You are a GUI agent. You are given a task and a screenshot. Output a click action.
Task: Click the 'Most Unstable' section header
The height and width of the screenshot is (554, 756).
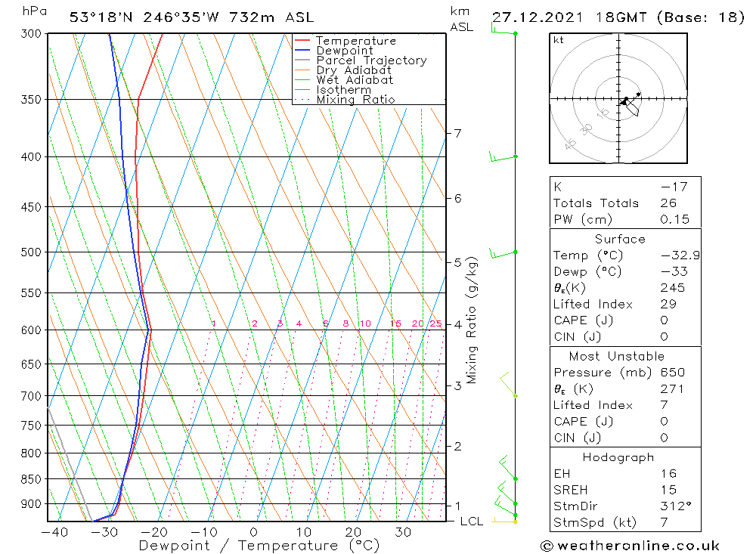(x=617, y=357)
